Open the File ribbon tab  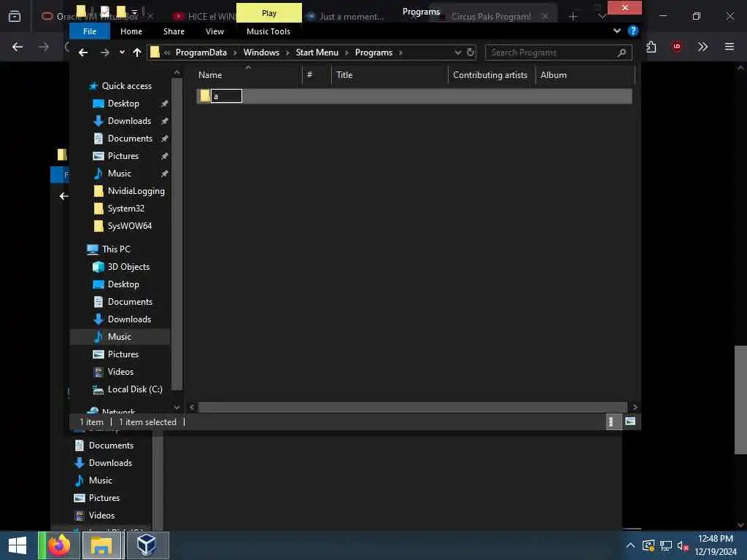click(x=90, y=31)
